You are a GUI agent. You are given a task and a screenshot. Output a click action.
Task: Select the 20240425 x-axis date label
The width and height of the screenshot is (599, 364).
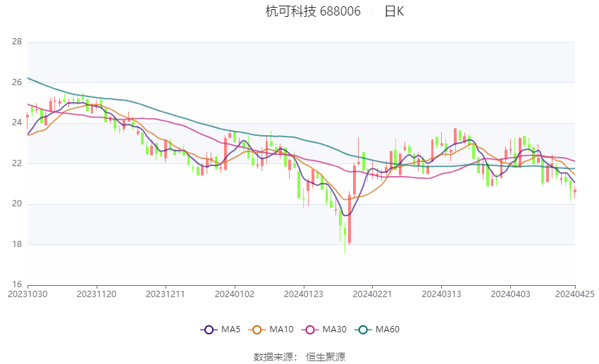575,294
